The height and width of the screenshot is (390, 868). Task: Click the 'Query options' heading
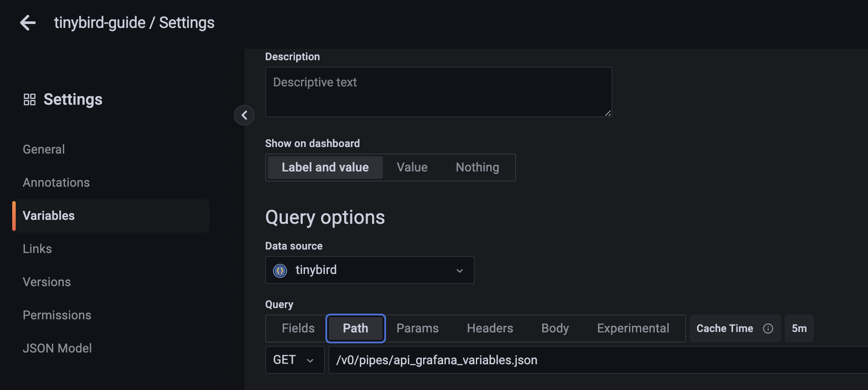click(x=325, y=217)
